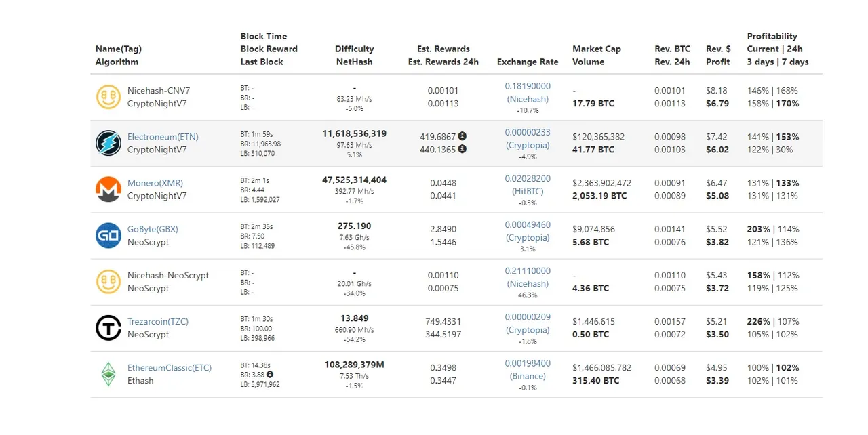Click info icon next to 419.6867 reward
Viewport: 868px width, 435px height.
pos(462,136)
